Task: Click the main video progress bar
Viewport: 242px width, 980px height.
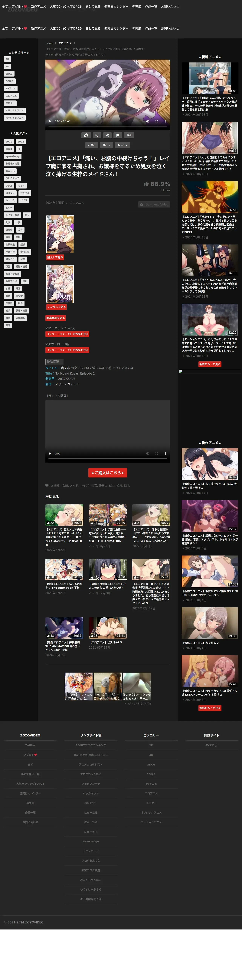Action: click(x=108, y=126)
